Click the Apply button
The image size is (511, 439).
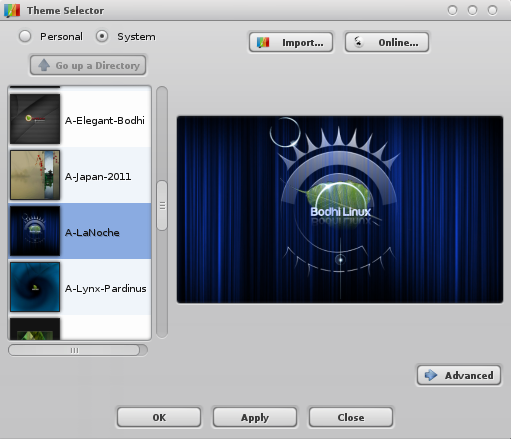(x=255, y=417)
